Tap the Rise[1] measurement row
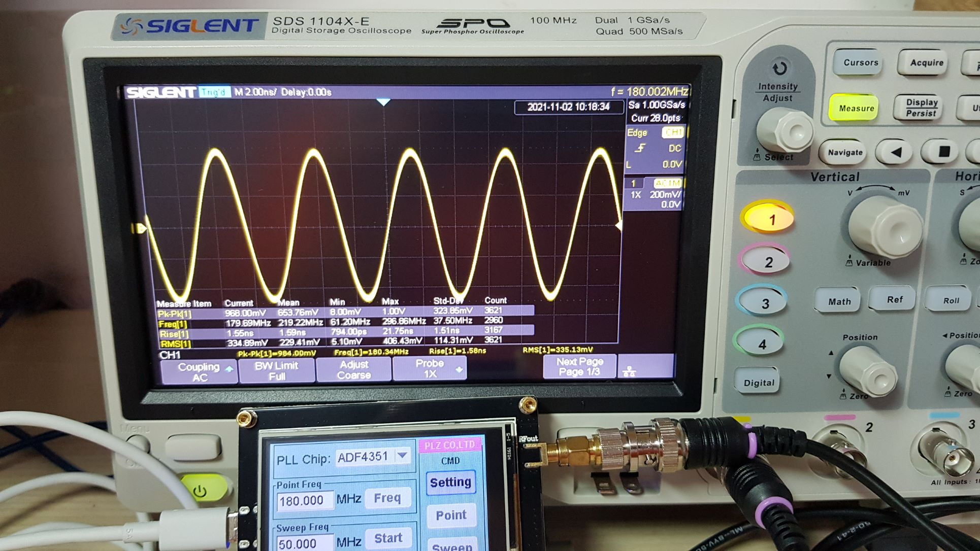This screenshot has height=551, width=980. pos(345,331)
